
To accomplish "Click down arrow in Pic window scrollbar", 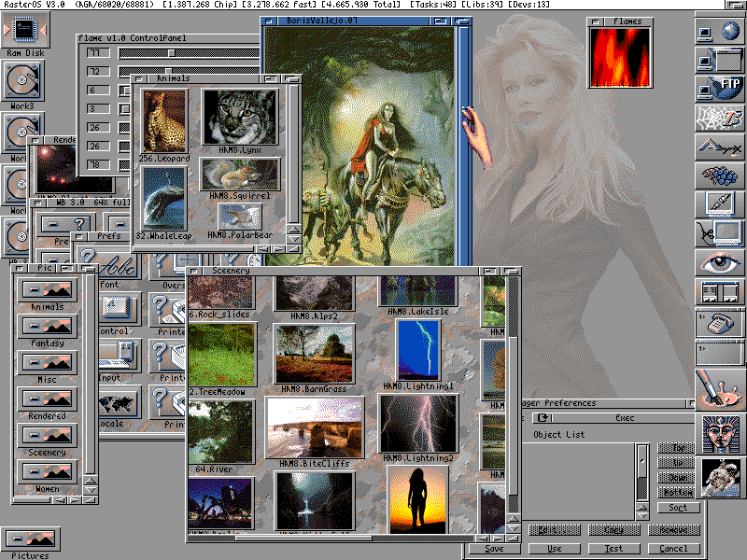I will point(91,489).
